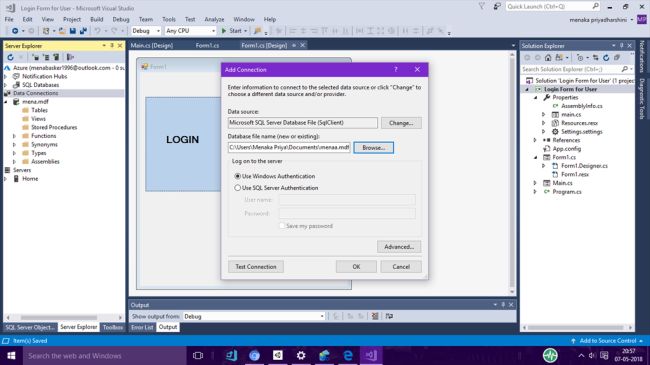Screen dimensions: 650x365
Task: Open Task View on Windows taskbar
Action: coord(198,355)
